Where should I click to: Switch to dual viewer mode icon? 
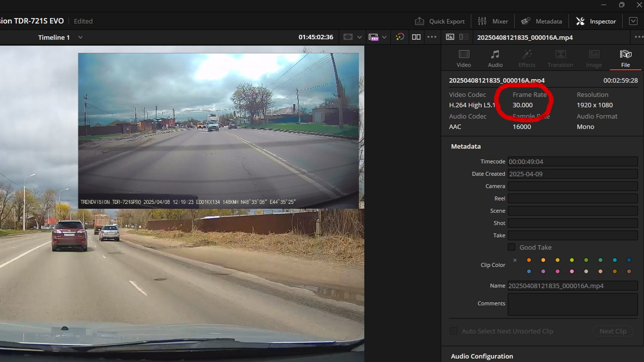click(416, 37)
